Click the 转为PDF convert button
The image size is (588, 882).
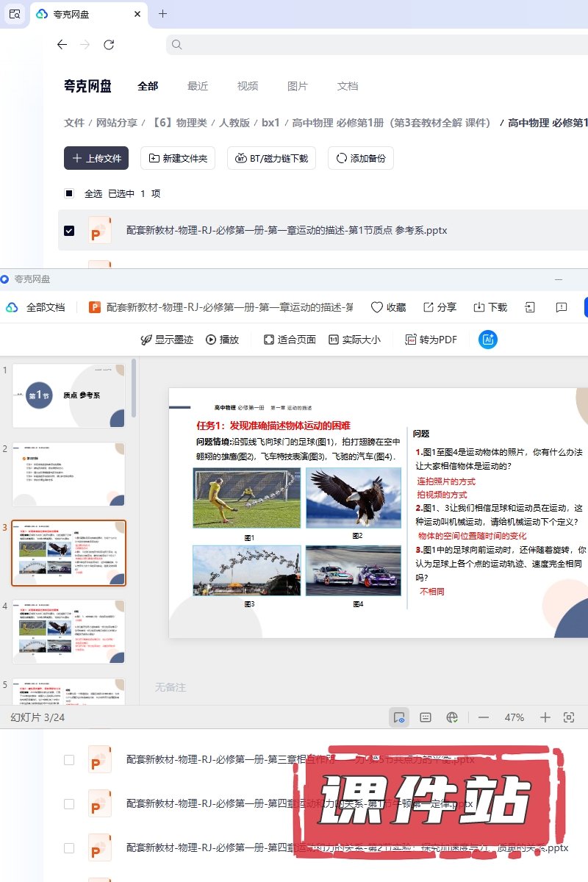431,340
